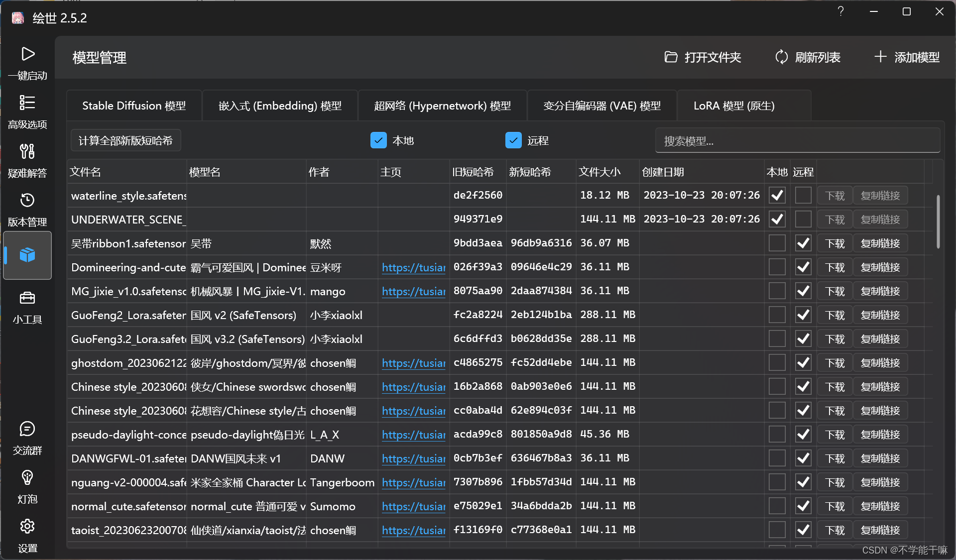Viewport: 956px width, 560px height.
Task: Click the search models input field
Action: click(x=797, y=141)
